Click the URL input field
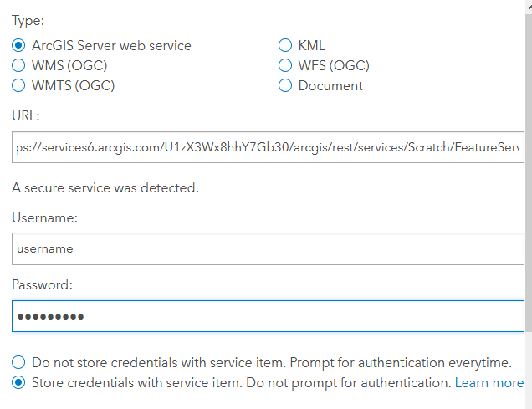The width and height of the screenshot is (532, 409). pyautogui.click(x=268, y=146)
